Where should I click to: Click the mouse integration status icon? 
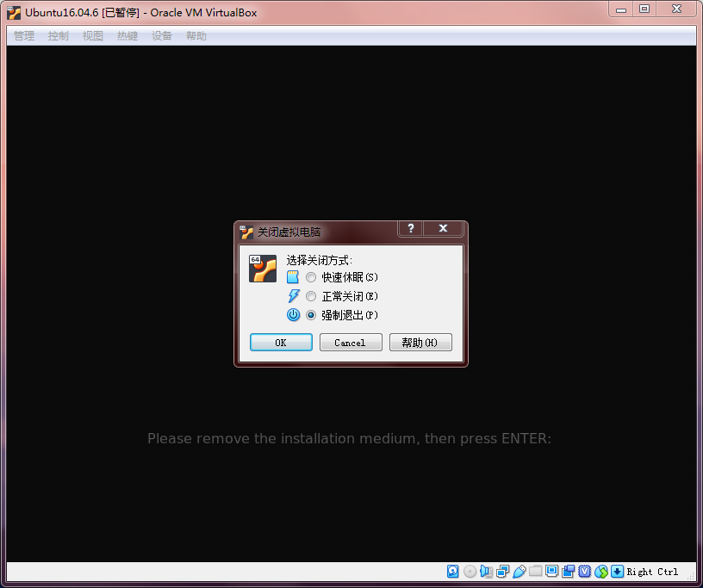pos(601,572)
